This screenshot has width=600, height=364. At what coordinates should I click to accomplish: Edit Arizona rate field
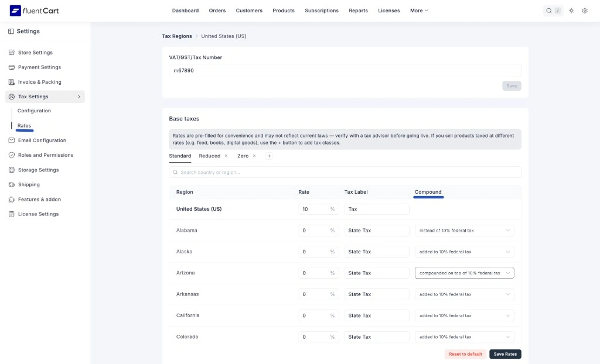point(318,273)
